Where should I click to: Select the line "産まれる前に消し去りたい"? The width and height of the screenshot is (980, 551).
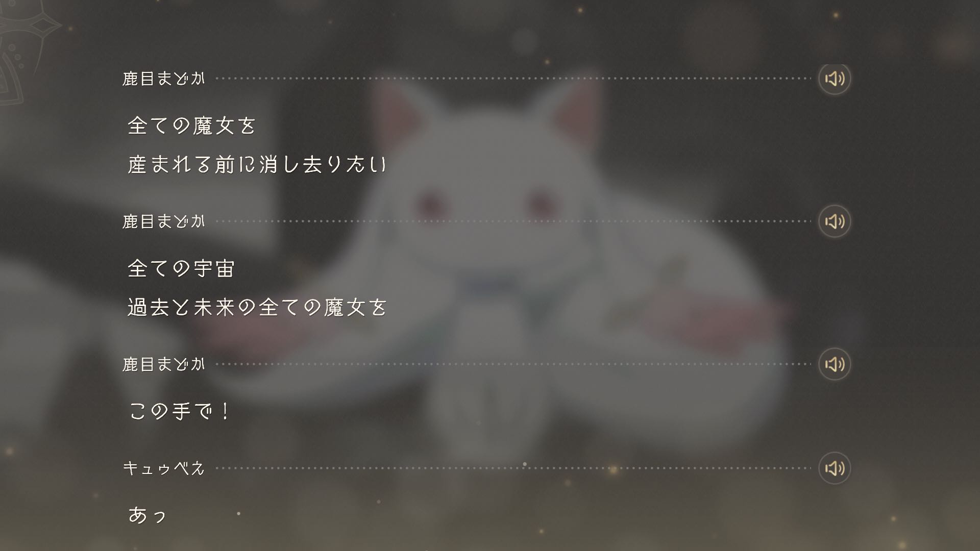click(x=257, y=164)
